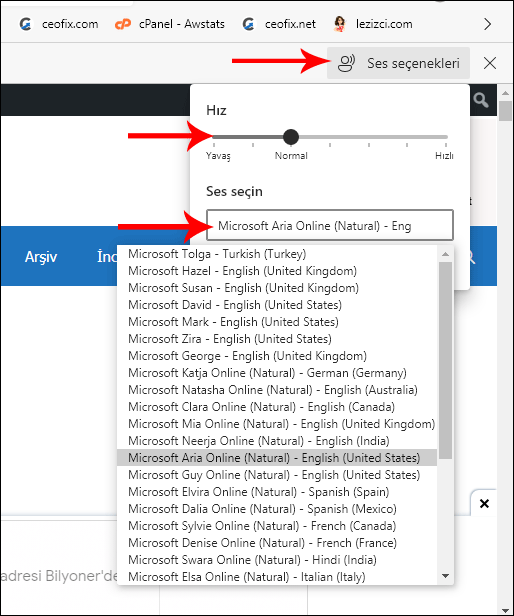Set speed slider to Yavaş end
The image size is (514, 616).
click(214, 137)
